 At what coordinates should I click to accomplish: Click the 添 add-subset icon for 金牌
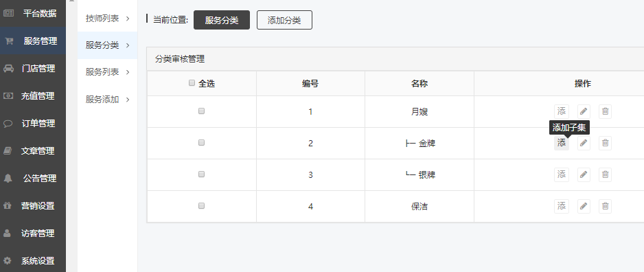[562, 143]
